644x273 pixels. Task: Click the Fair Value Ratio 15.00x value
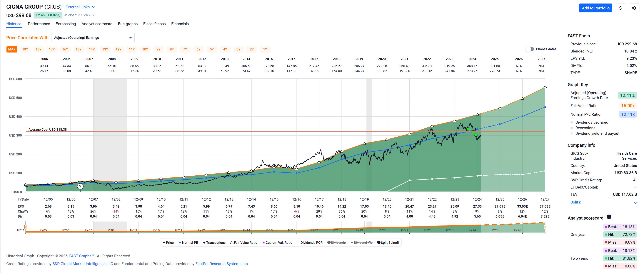(628, 106)
